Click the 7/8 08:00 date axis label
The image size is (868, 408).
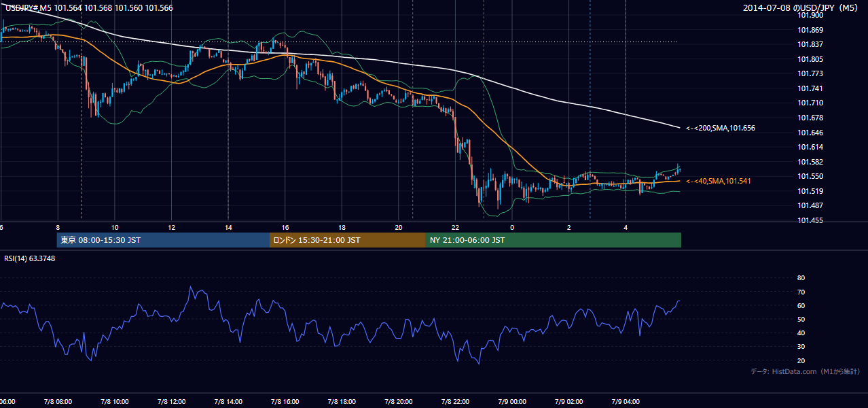click(x=57, y=402)
